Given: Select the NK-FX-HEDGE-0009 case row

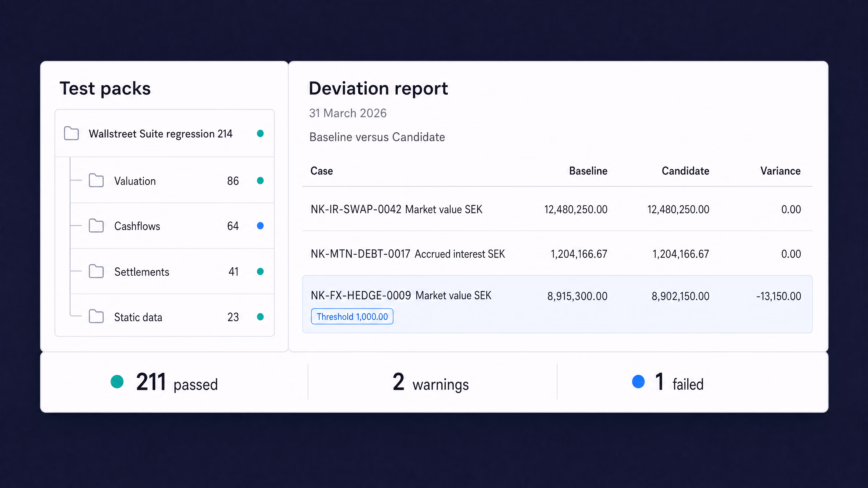Looking at the screenshot, I should [557, 304].
